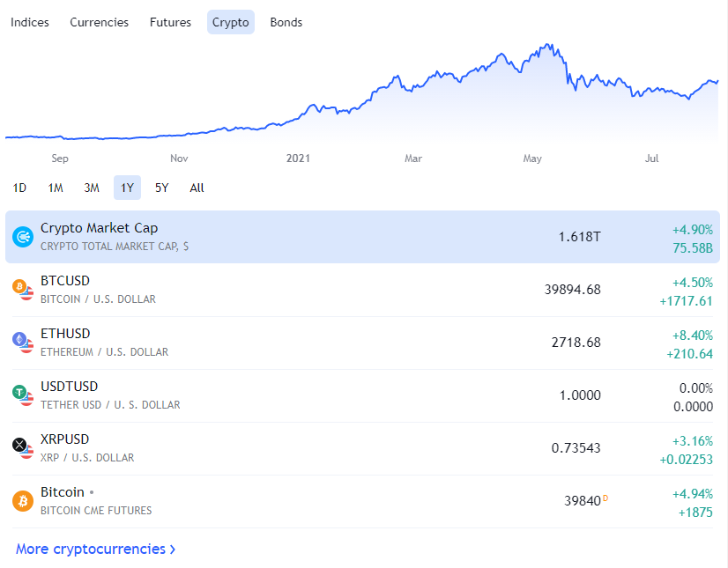Click the +4.94% Bitcoin futures change
The height and width of the screenshot is (568, 728).
692,494
